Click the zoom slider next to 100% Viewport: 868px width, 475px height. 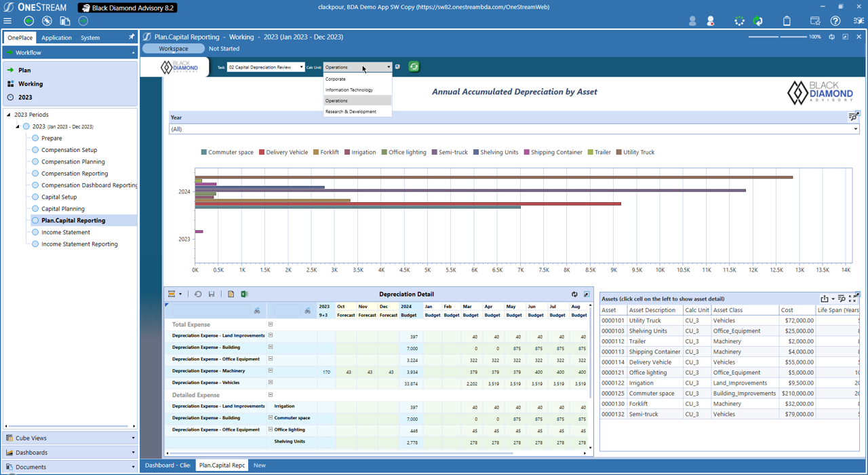[776, 37]
